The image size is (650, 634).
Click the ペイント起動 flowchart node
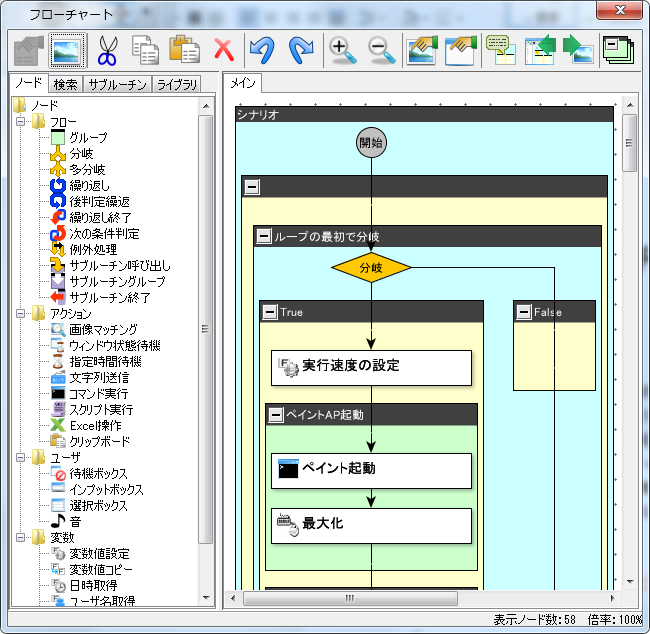coord(371,471)
